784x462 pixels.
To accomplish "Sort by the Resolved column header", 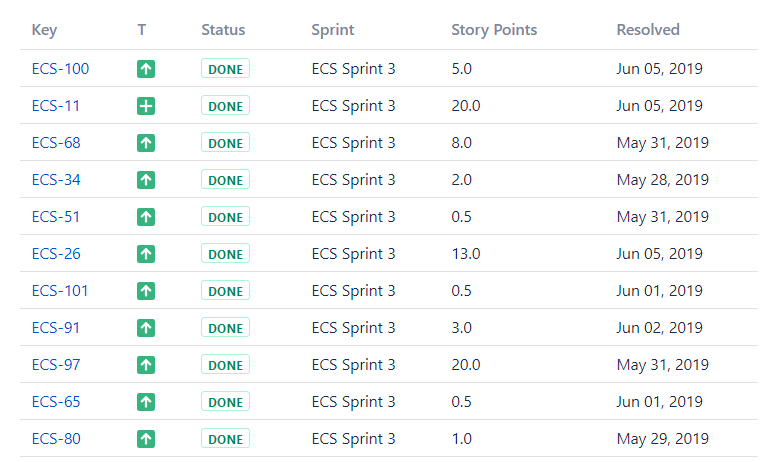I will click(x=648, y=30).
